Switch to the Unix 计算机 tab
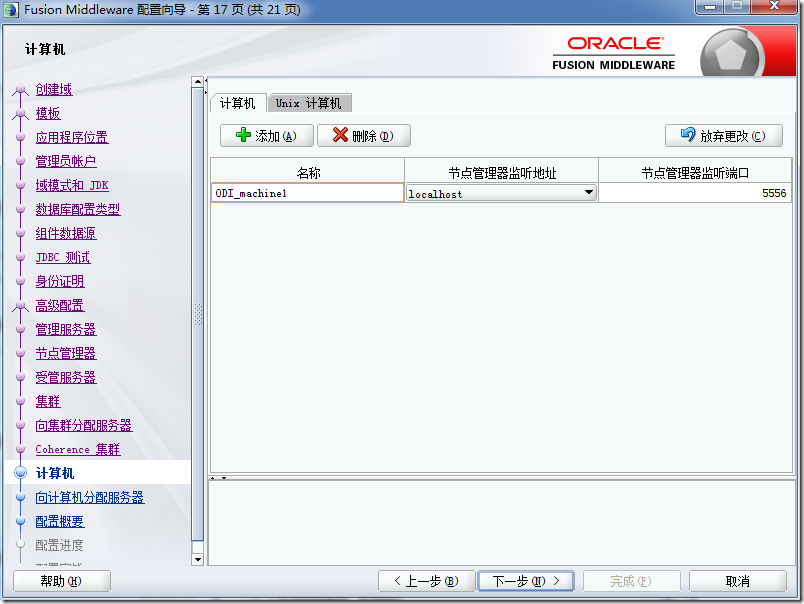 click(309, 103)
